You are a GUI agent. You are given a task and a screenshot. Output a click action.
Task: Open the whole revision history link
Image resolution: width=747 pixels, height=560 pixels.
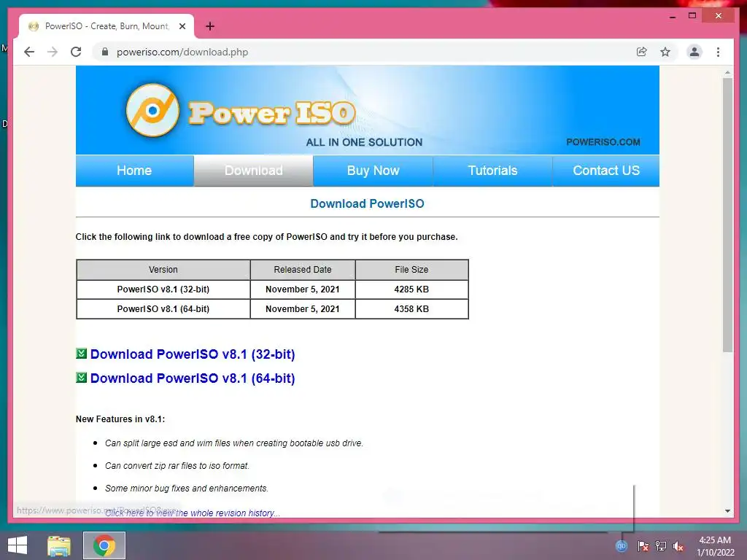coord(193,513)
